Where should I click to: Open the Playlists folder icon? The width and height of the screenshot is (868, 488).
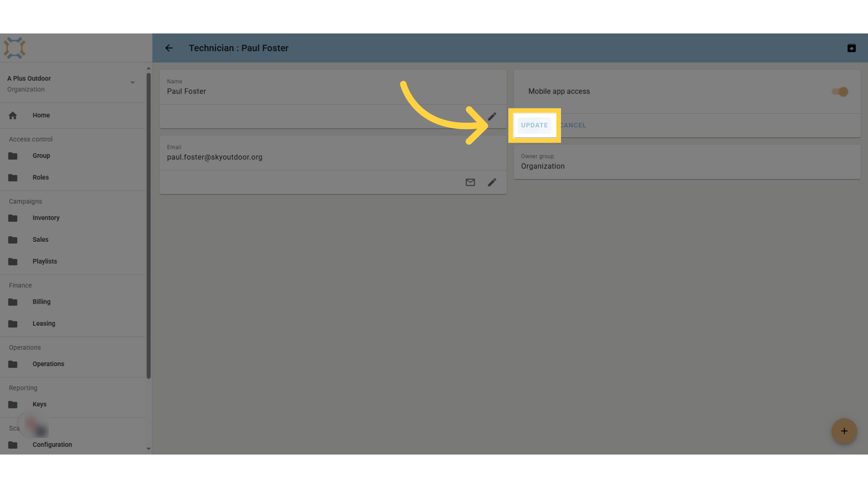coord(13,261)
